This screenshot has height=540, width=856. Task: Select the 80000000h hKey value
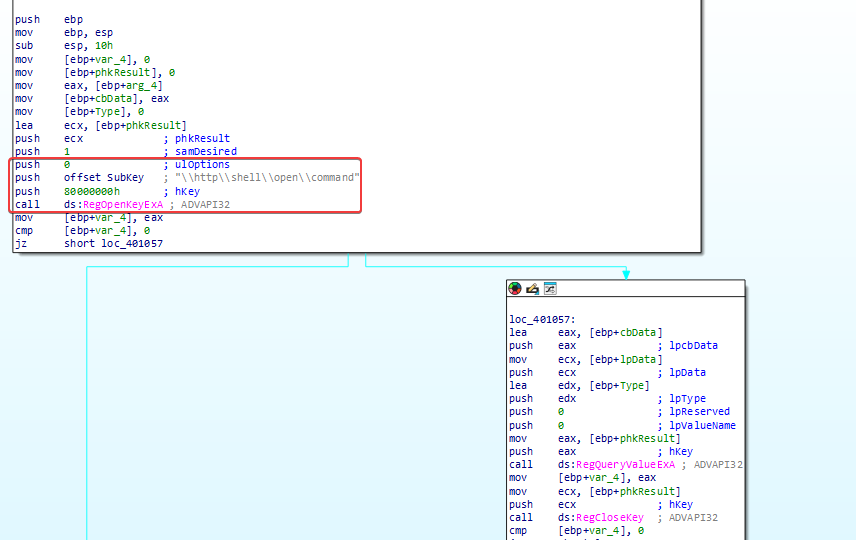[x=92, y=191]
